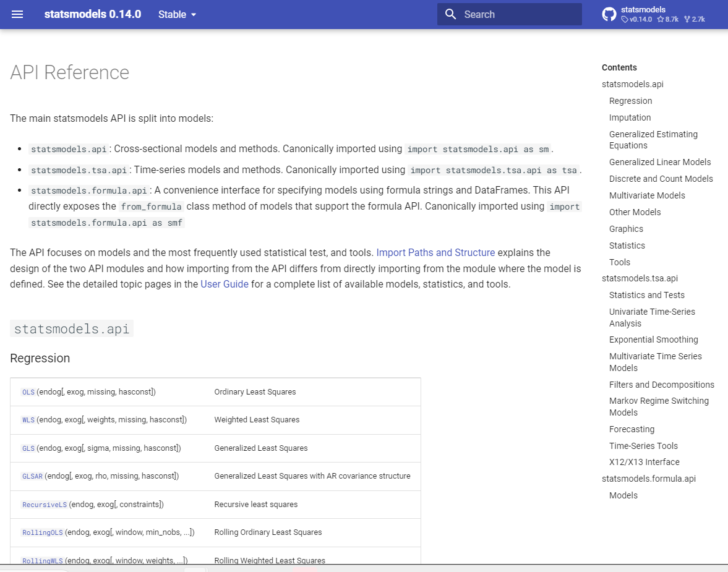This screenshot has height=572, width=728.
Task: Jump to Time-Series Tools section
Action: [x=643, y=446]
